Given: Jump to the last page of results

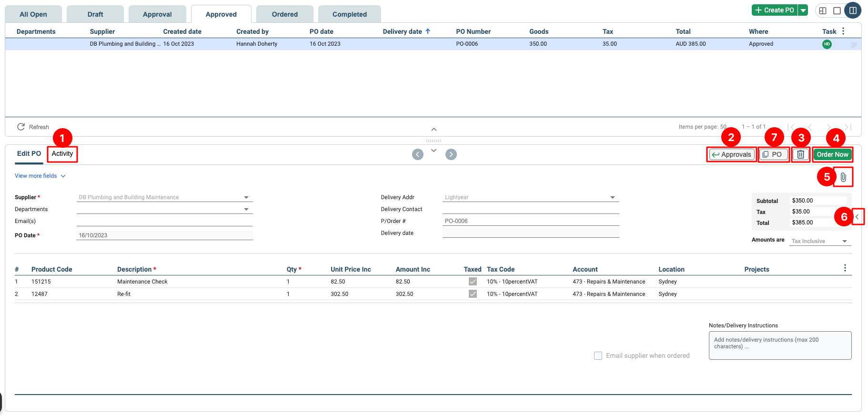Looking at the screenshot, I should [x=848, y=127].
